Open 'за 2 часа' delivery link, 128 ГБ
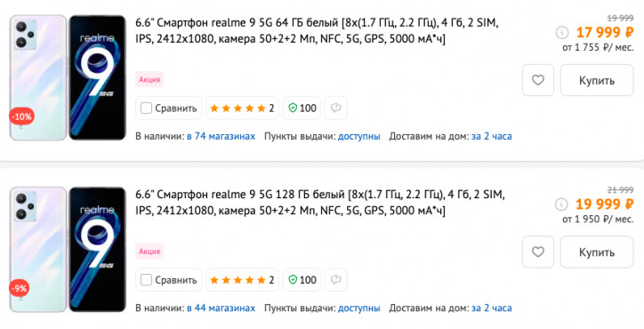The width and height of the screenshot is (644, 329). [492, 308]
